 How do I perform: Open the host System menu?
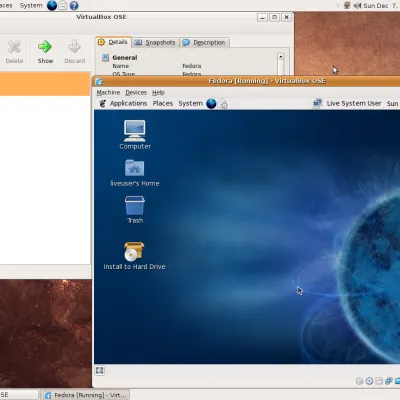click(31, 5)
